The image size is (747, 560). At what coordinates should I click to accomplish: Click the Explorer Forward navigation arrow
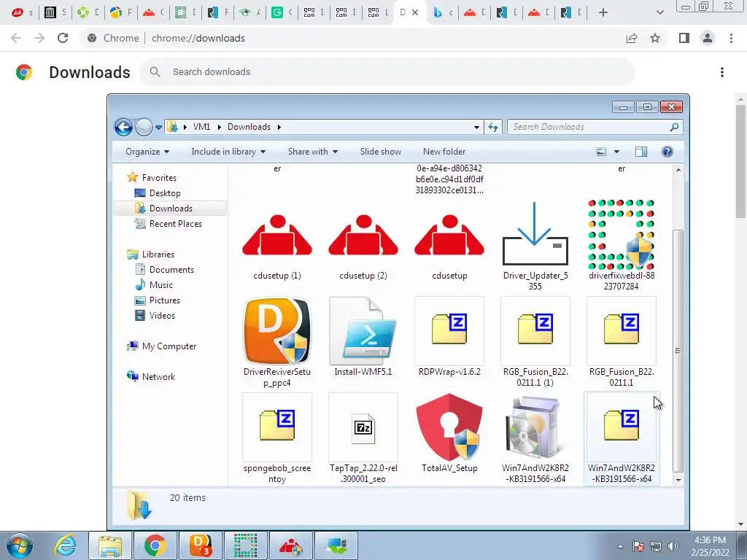(x=144, y=127)
